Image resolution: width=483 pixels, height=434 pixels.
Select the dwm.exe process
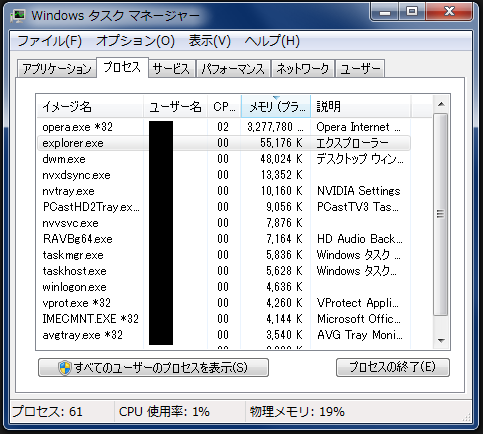click(223, 159)
